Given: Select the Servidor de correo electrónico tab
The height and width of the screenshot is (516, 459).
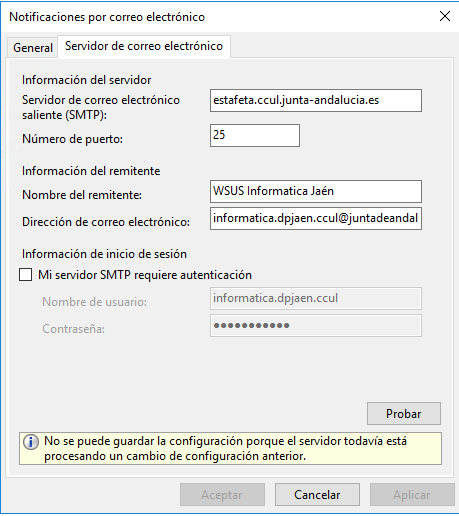Looking at the screenshot, I should pyautogui.click(x=144, y=46).
